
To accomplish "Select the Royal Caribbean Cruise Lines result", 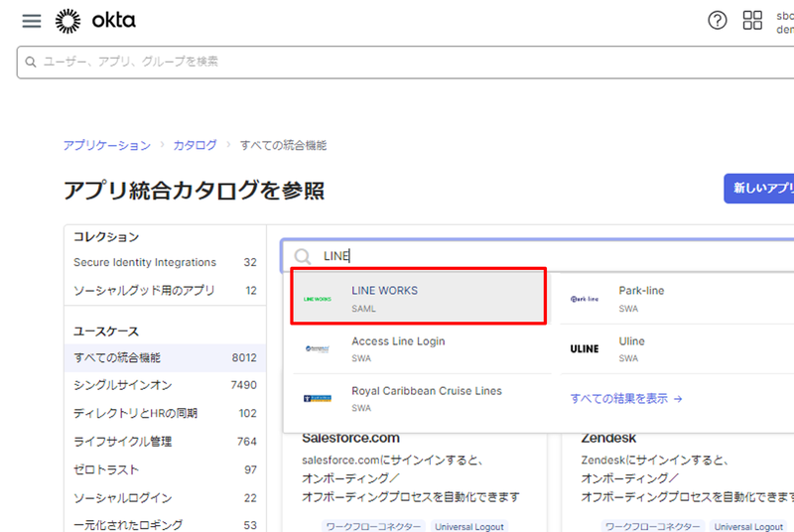I will (x=421, y=399).
